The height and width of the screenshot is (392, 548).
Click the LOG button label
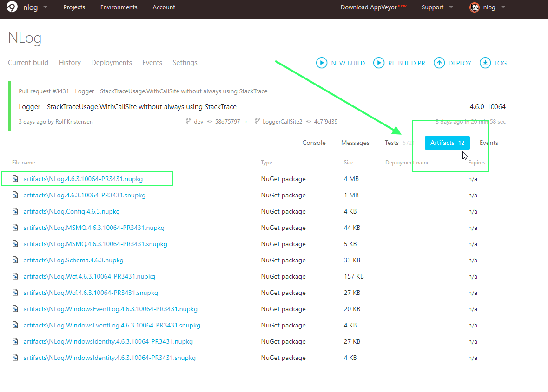pyautogui.click(x=501, y=63)
